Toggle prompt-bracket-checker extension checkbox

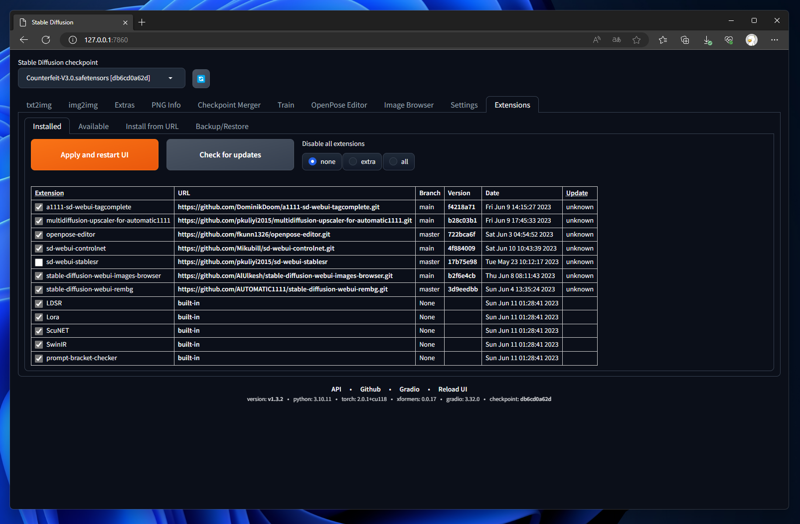[x=39, y=358]
